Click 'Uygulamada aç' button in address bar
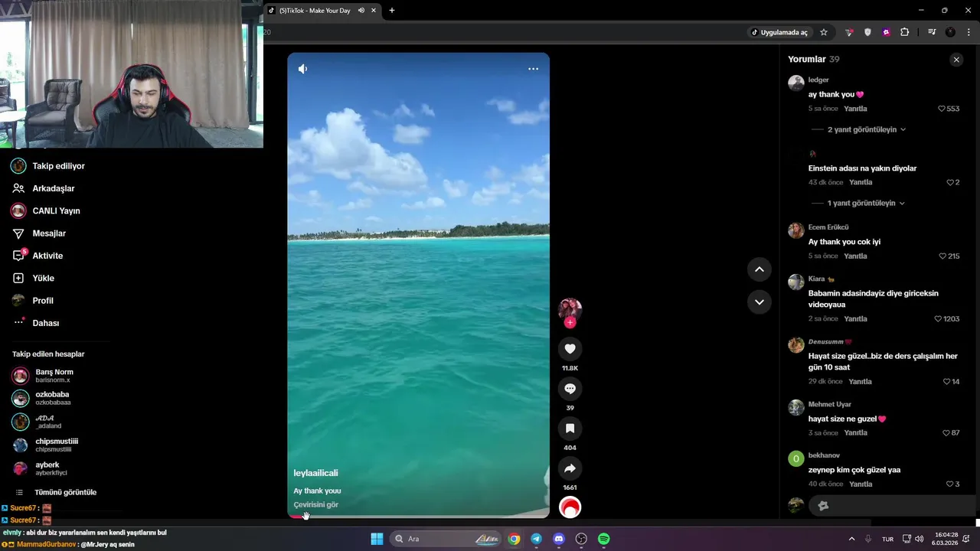The image size is (980, 551). [779, 32]
